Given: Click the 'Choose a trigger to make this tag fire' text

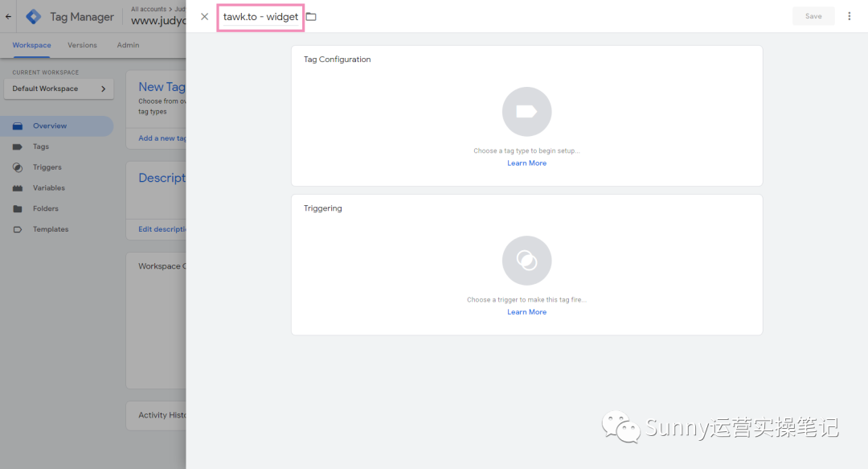Looking at the screenshot, I should tap(526, 300).
